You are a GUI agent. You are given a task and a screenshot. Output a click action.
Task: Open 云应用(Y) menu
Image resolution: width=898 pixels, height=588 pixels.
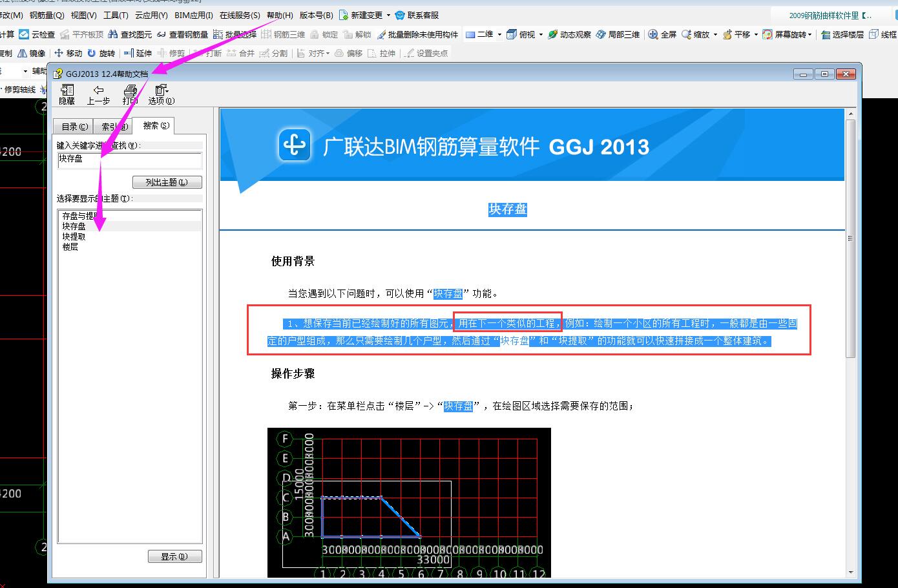pos(151,15)
